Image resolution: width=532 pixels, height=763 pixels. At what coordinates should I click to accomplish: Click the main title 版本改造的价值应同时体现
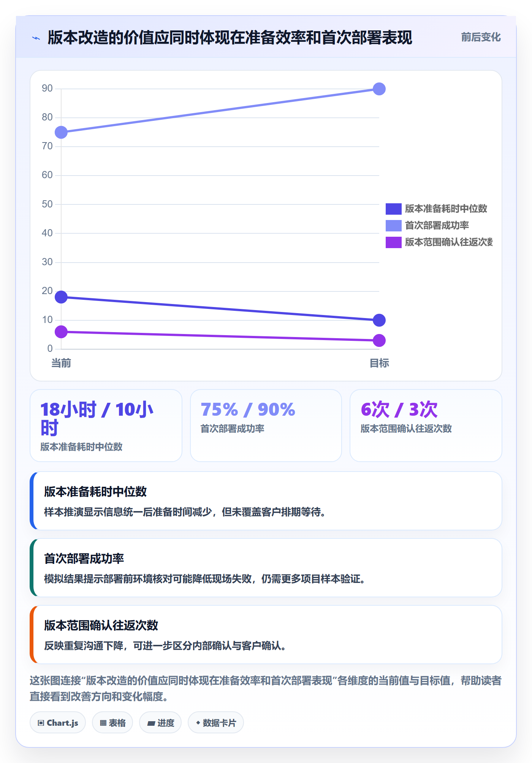(x=230, y=38)
